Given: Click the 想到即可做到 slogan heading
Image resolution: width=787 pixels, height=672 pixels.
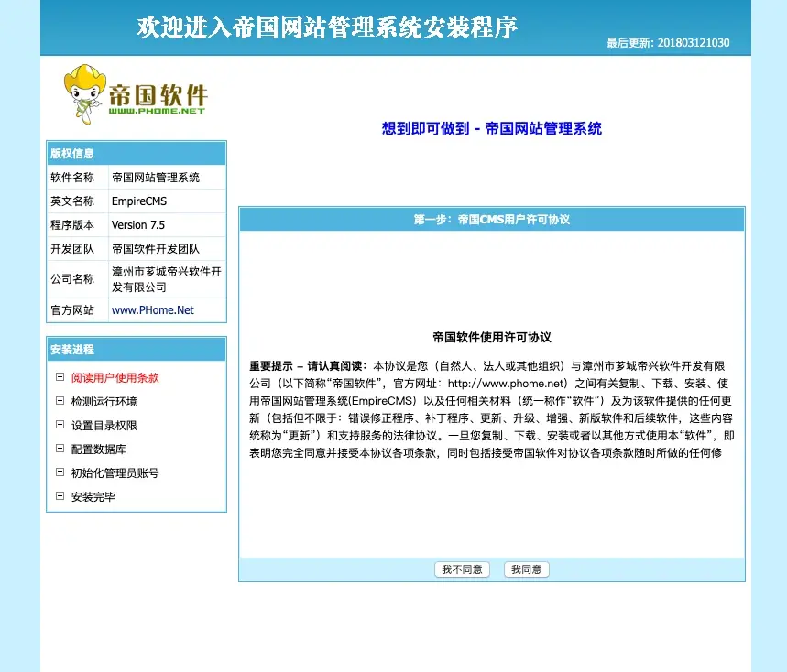Looking at the screenshot, I should 492,128.
